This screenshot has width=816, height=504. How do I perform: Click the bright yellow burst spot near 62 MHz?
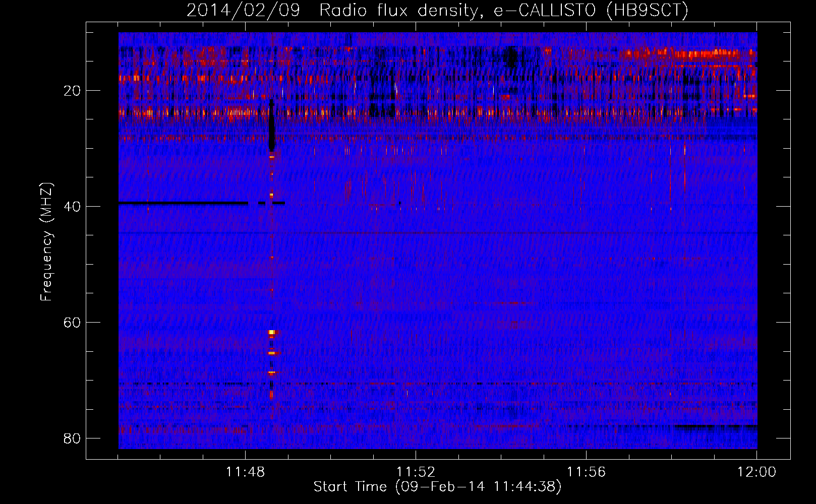[272, 332]
